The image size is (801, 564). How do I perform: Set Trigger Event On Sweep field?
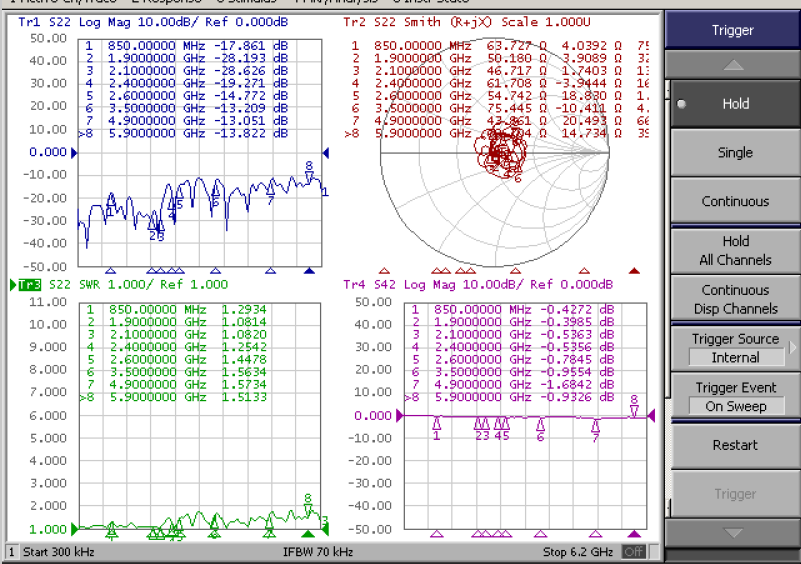click(735, 406)
